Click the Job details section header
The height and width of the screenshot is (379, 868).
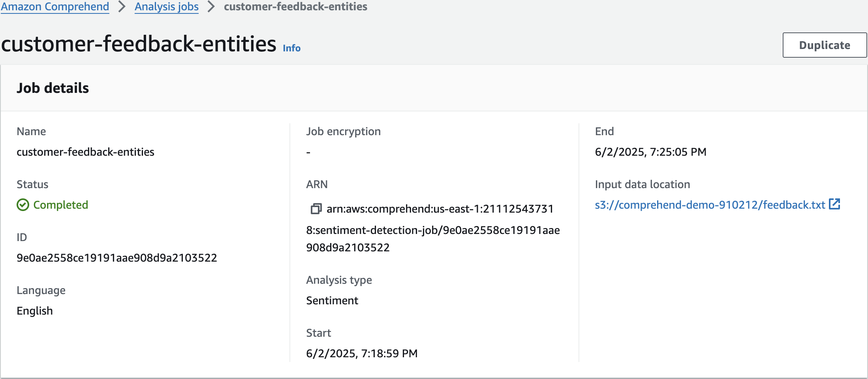tap(53, 88)
